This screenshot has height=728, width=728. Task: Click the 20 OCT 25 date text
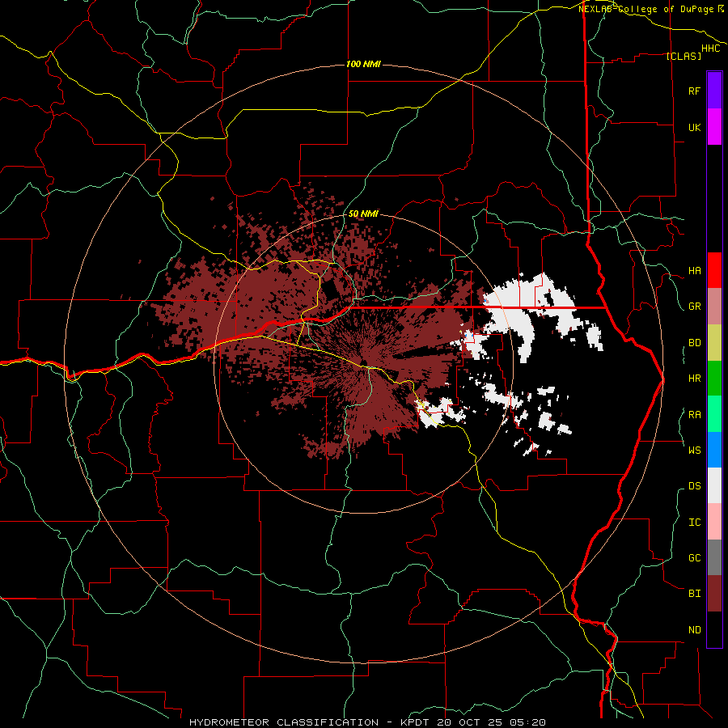(x=470, y=722)
